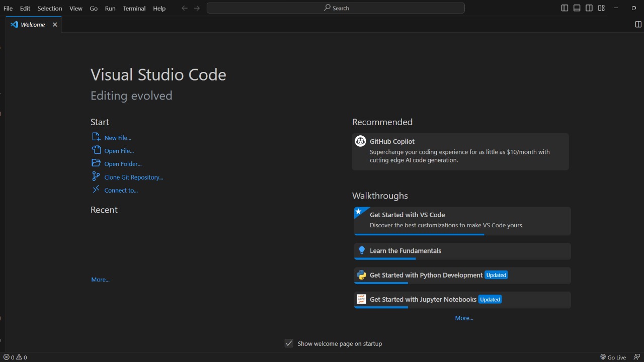Toggle the bottom Panel layout icon
The image size is (644, 362).
click(577, 8)
